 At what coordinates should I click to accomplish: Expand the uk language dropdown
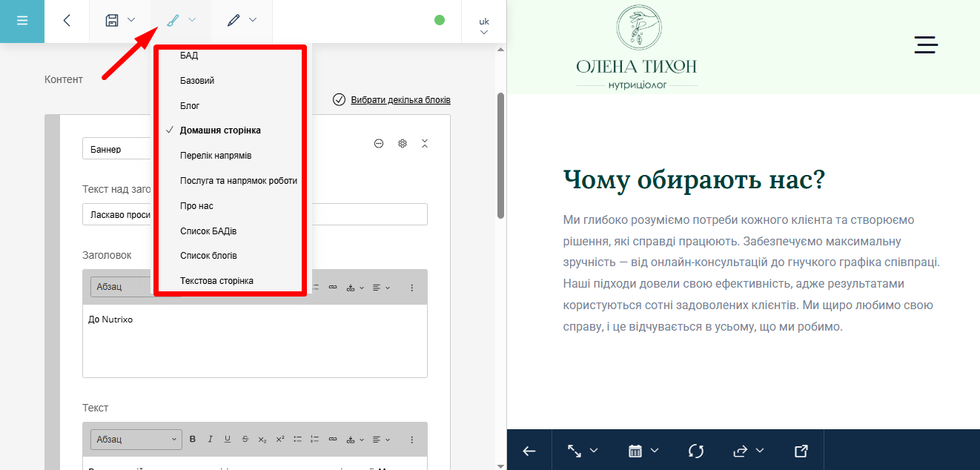pyautogui.click(x=483, y=26)
